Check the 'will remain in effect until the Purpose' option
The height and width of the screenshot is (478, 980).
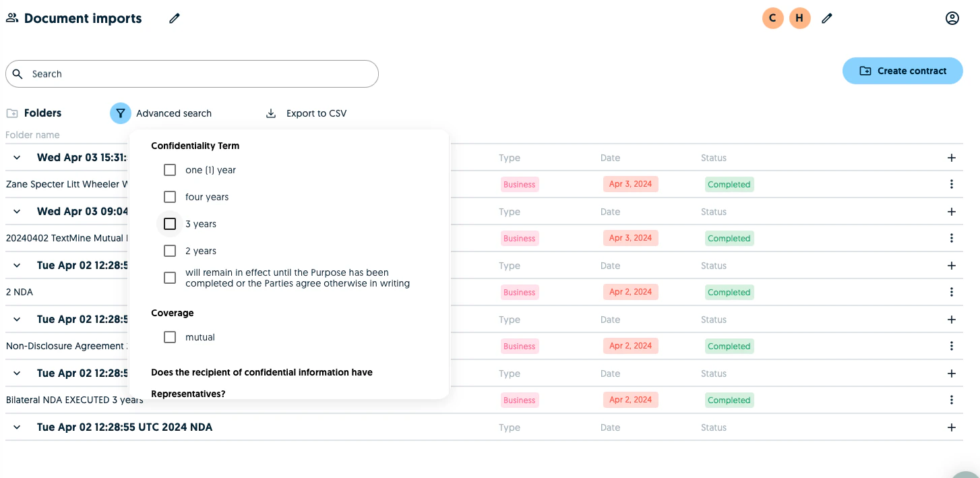[x=170, y=278]
